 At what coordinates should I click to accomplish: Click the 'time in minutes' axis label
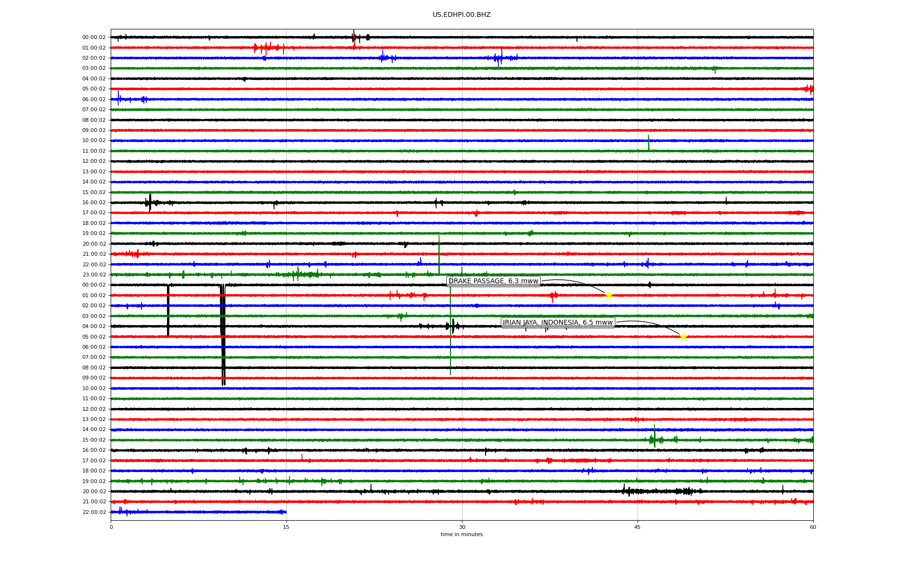[462, 535]
